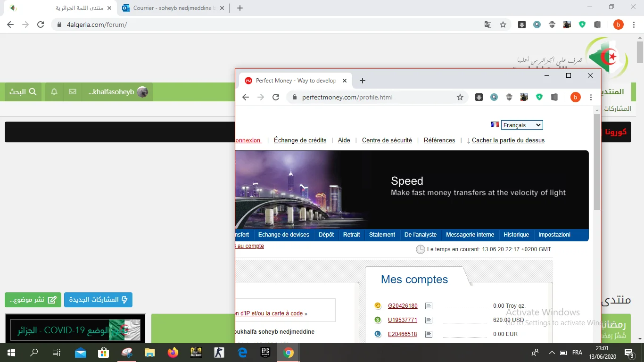
Task: Open the Retrait menu item
Action: [352, 235]
